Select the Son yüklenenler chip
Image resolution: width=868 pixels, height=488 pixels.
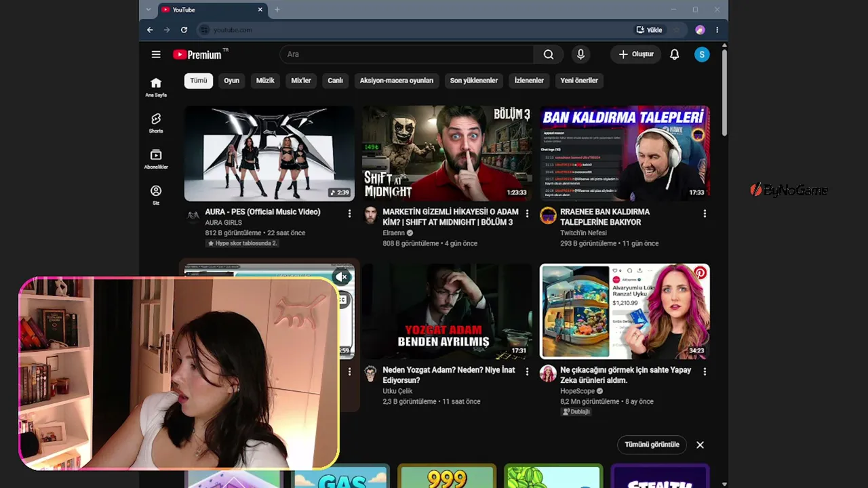pyautogui.click(x=474, y=81)
